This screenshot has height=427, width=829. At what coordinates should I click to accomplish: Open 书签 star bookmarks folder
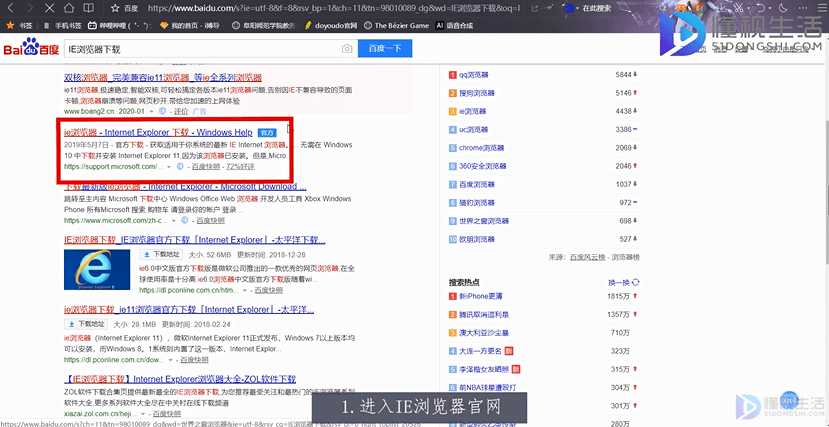click(19, 25)
